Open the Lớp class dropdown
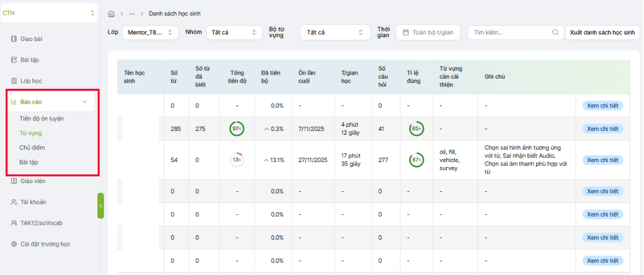The height and width of the screenshot is (275, 644). coord(150,32)
